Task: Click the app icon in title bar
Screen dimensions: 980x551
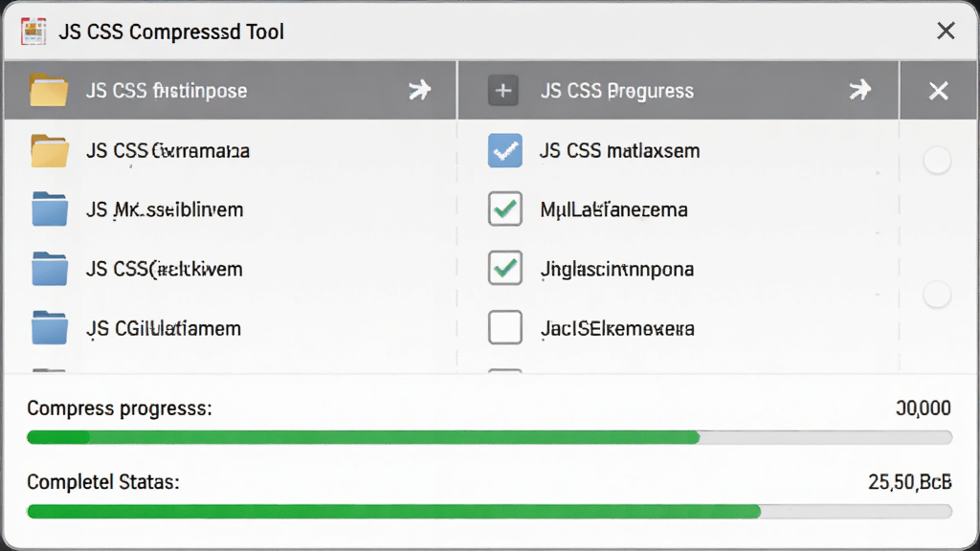Action: 33,32
